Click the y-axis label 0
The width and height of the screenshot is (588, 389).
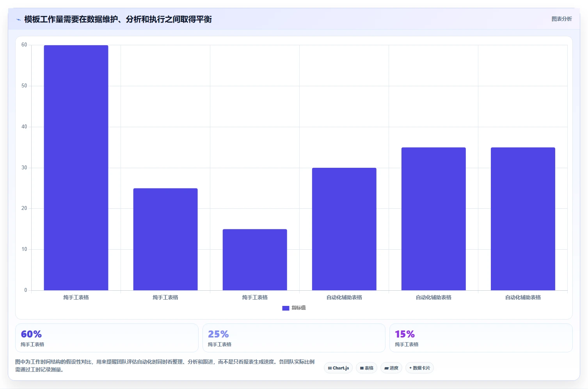click(26, 290)
